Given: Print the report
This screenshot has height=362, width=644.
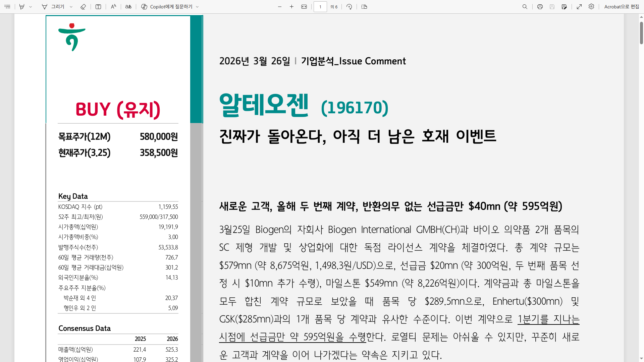Looking at the screenshot, I should pyautogui.click(x=540, y=6).
